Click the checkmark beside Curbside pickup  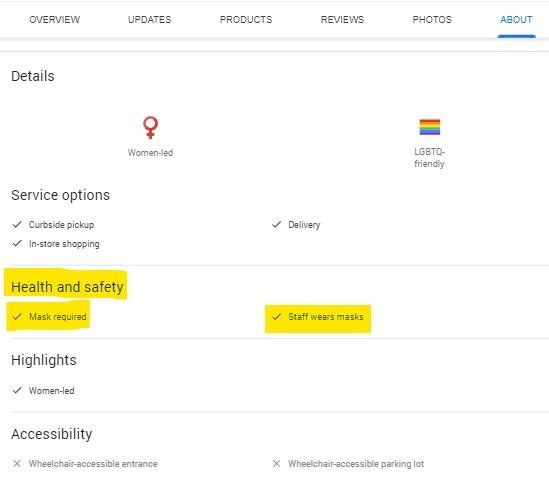coord(17,224)
